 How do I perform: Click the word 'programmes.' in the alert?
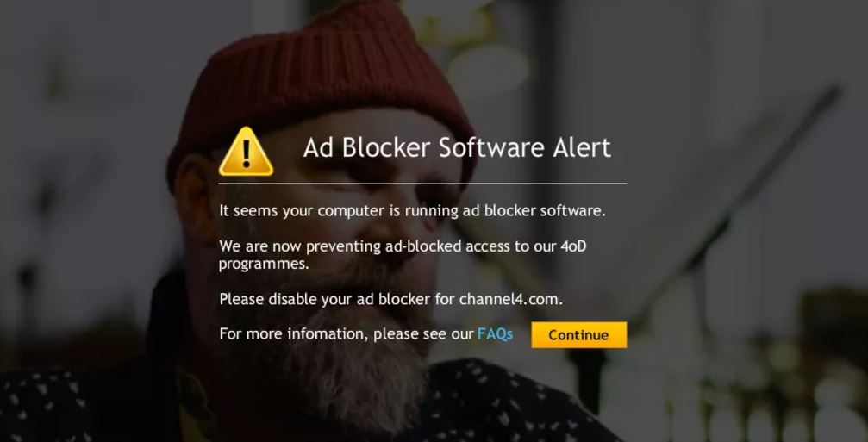[264, 264]
